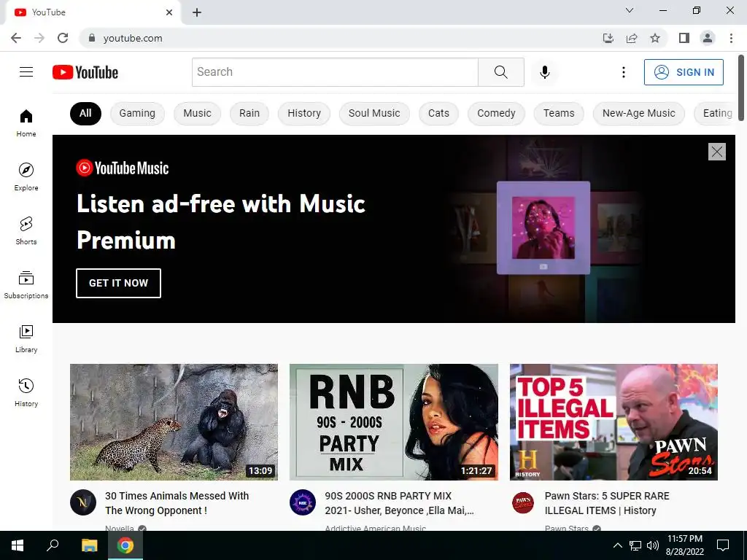Image resolution: width=747 pixels, height=560 pixels.
Task: Click the install app icon in address bar
Action: point(608,38)
